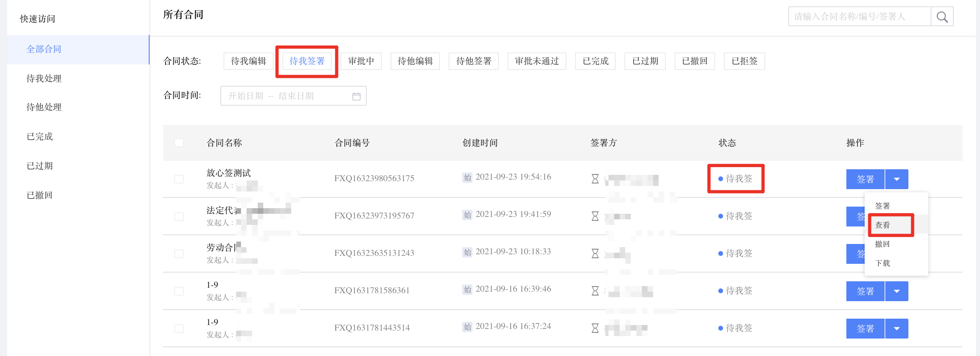The height and width of the screenshot is (356, 980).
Task: Focus the contract search input field
Action: (860, 17)
